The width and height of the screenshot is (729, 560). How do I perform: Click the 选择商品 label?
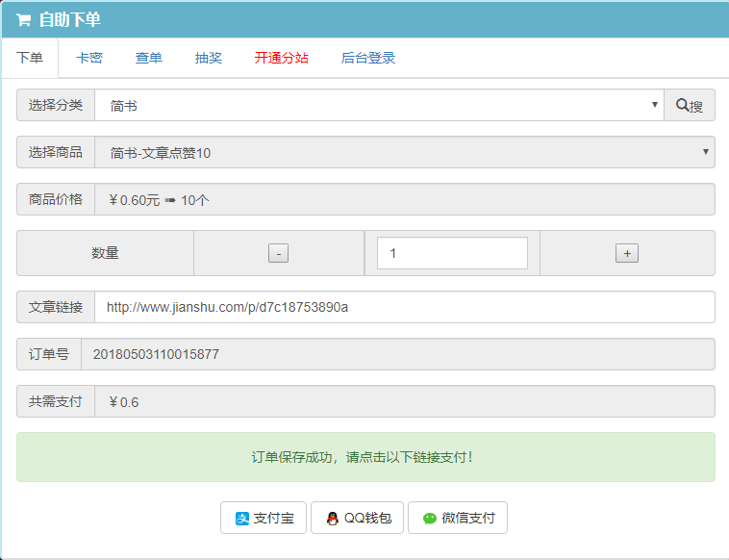click(x=56, y=152)
